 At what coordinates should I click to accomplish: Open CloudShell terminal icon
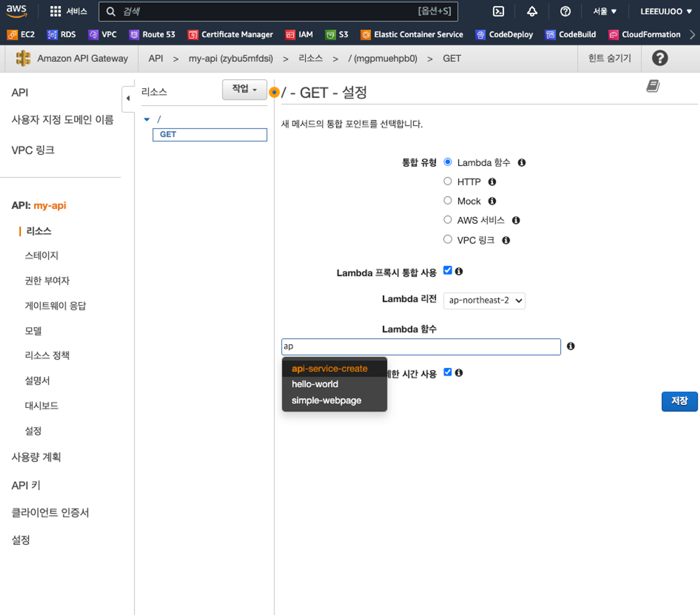498,12
